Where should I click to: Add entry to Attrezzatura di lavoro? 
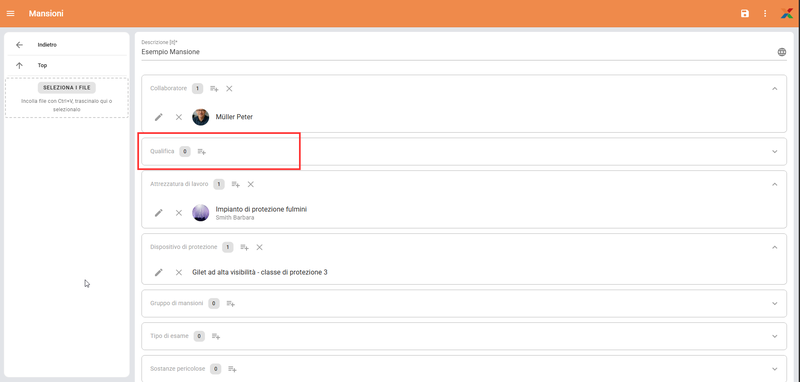click(x=236, y=184)
